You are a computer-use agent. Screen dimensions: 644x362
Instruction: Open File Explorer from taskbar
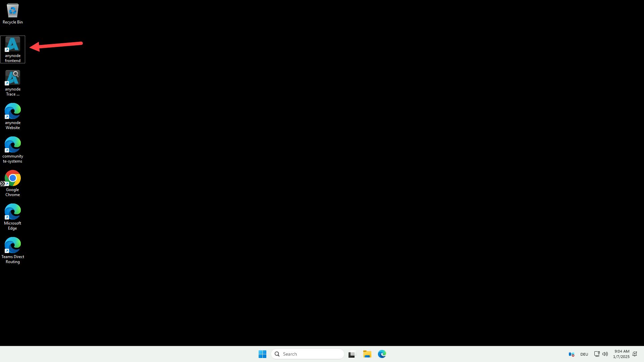point(367,354)
